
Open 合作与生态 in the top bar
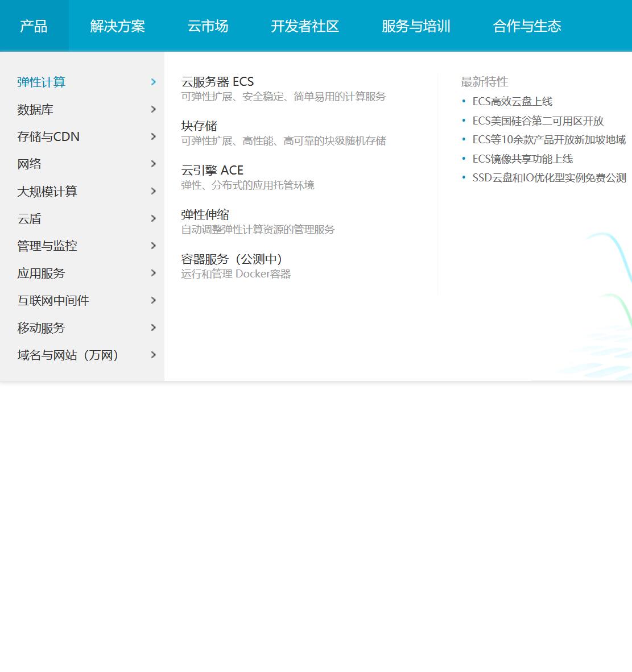(x=527, y=26)
